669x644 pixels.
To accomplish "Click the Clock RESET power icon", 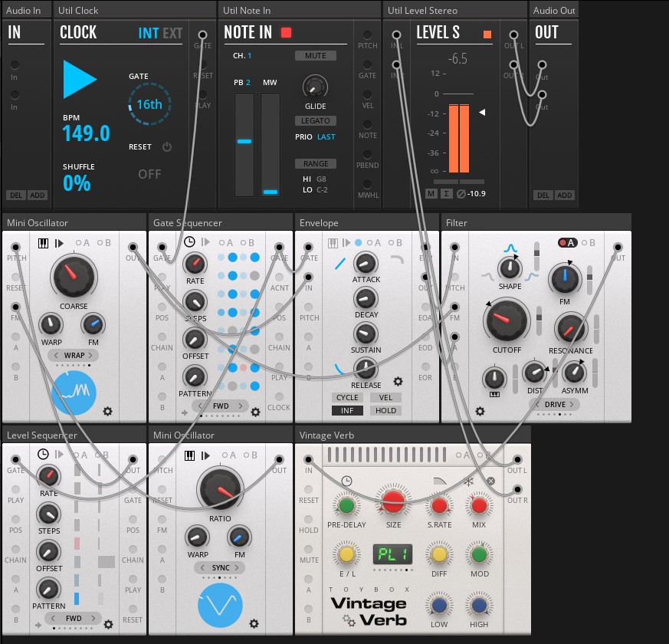I will pos(167,146).
